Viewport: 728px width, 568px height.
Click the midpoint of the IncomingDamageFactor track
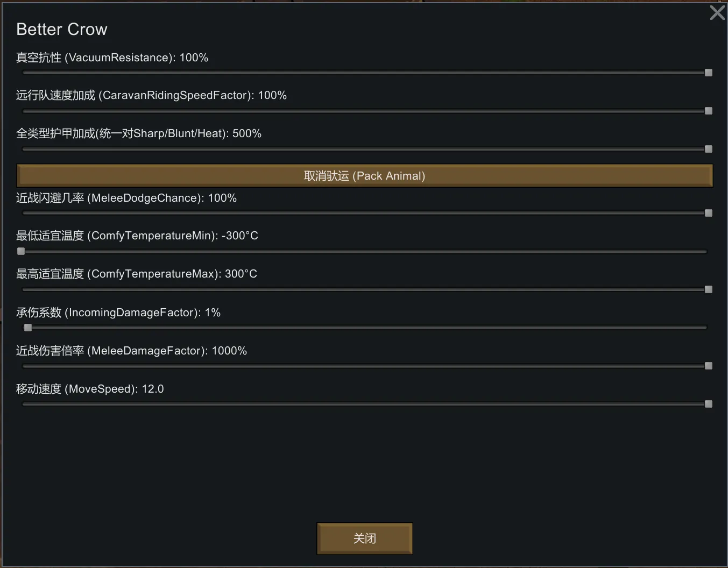click(x=364, y=328)
